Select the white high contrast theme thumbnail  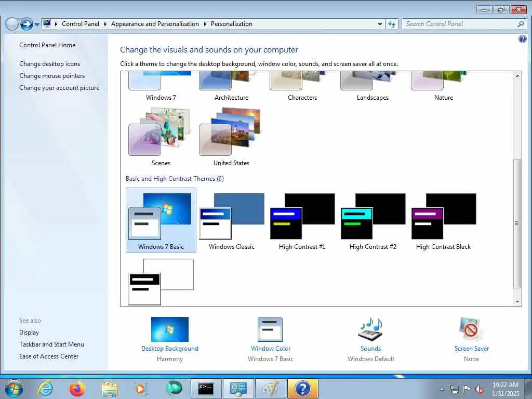point(161,282)
